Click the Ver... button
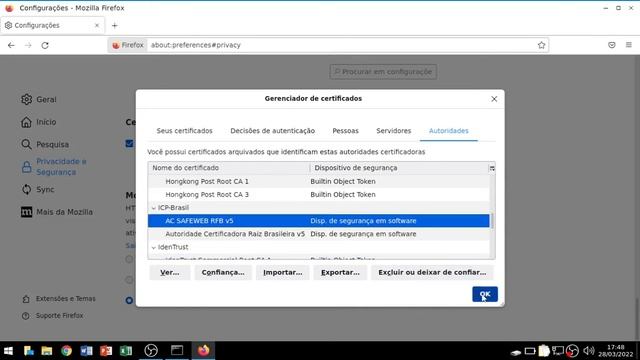The width and height of the screenshot is (640, 360). (169, 272)
